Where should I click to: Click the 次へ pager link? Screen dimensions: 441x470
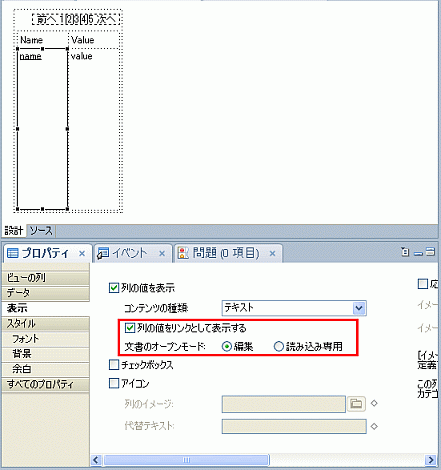pos(106,19)
